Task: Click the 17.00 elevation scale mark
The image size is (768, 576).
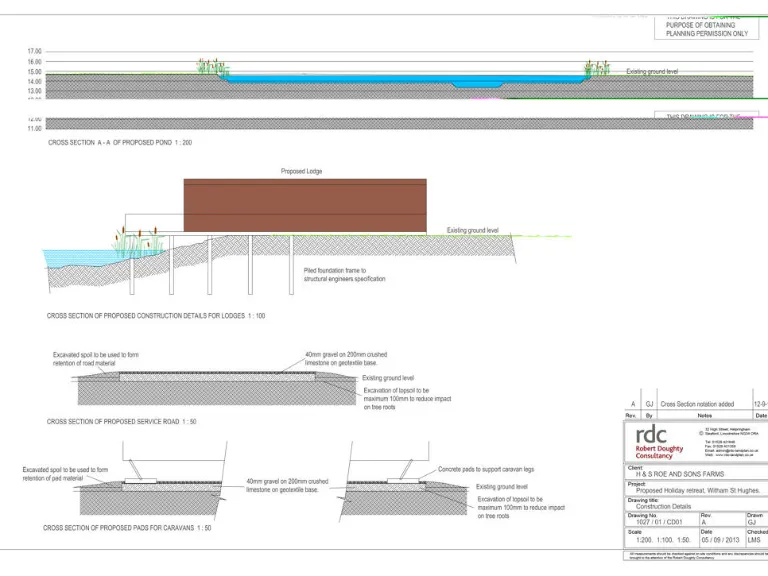Action: [35, 51]
